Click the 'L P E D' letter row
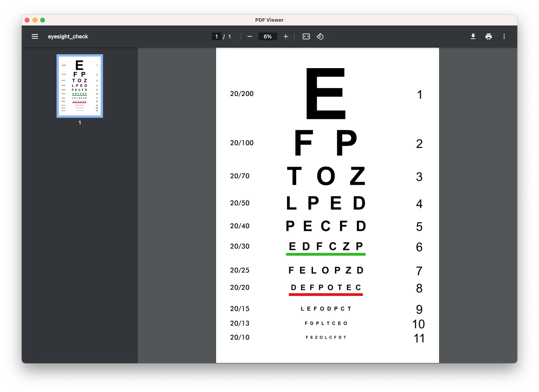The width and height of the screenshot is (539, 392). [326, 203]
